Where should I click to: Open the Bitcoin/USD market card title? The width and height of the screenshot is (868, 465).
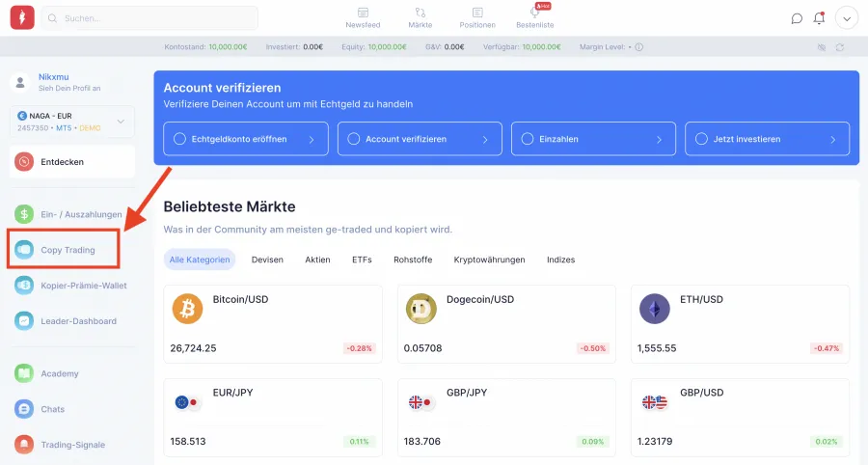(240, 299)
